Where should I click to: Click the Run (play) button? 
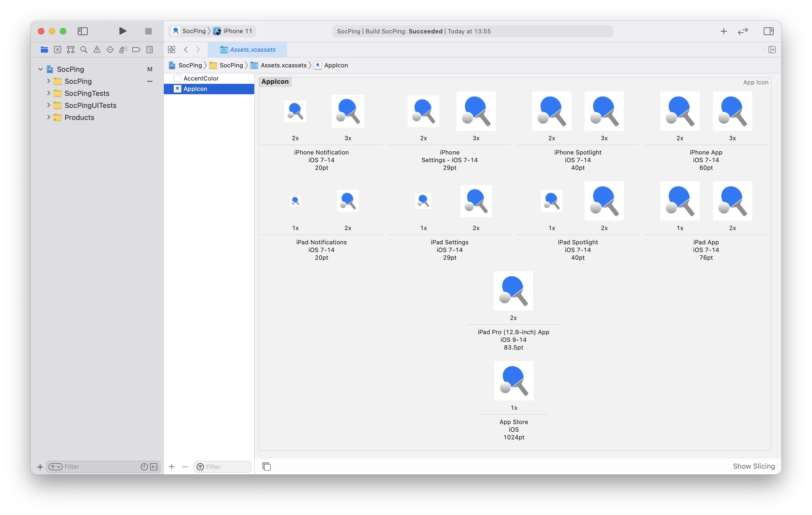point(123,31)
